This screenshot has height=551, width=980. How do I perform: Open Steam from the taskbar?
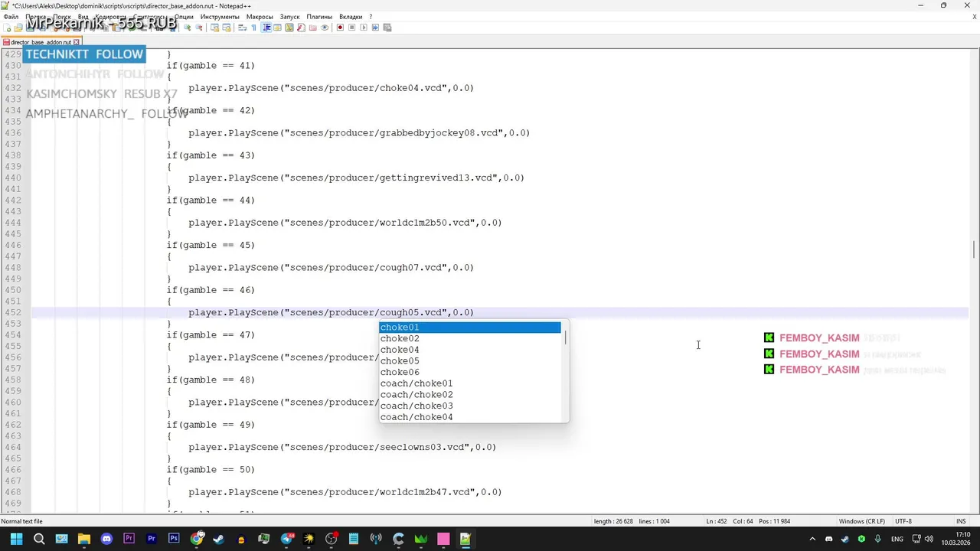pyautogui.click(x=219, y=539)
